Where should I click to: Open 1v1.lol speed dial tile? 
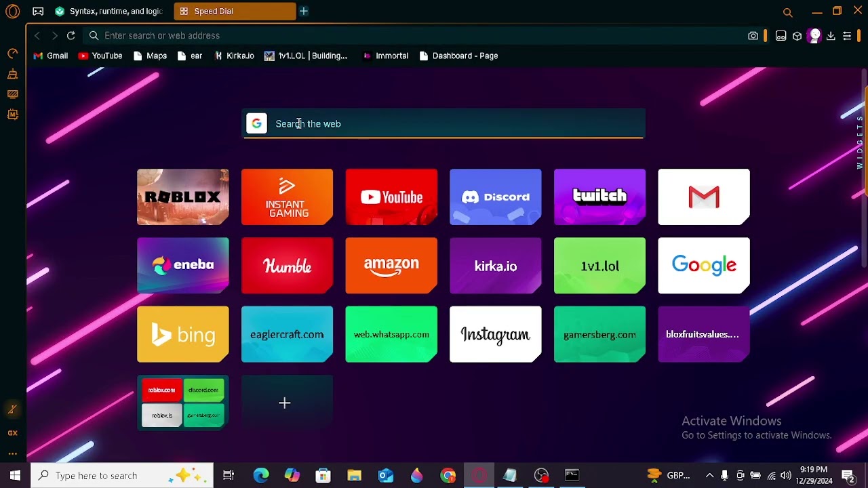[599, 266]
